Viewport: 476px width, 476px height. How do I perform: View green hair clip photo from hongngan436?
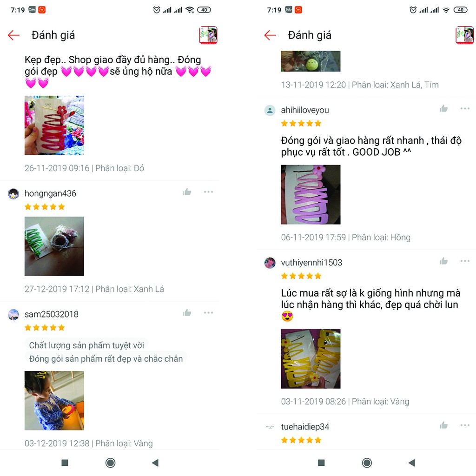tap(54, 246)
